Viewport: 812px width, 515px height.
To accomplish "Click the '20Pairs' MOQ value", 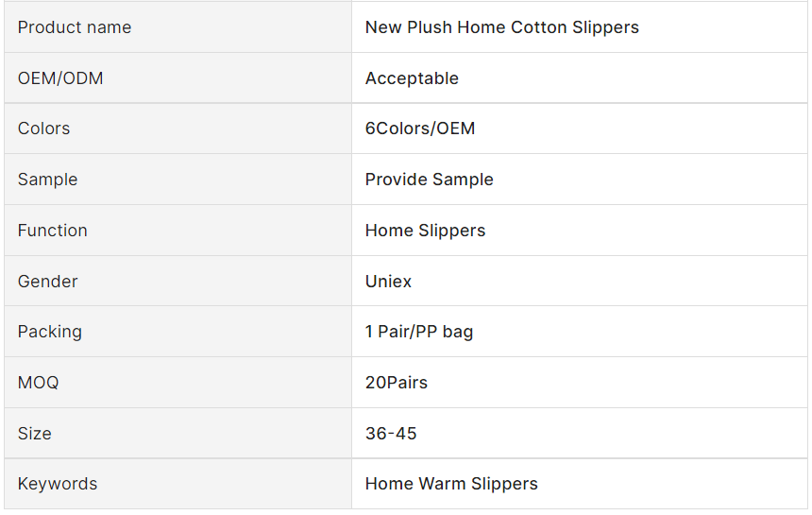I will pyautogui.click(x=397, y=383).
